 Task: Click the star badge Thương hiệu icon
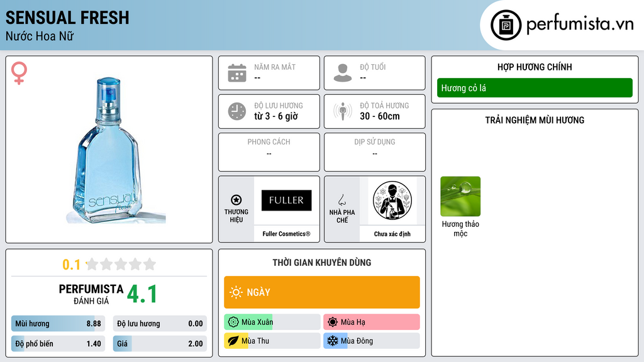coord(236,200)
